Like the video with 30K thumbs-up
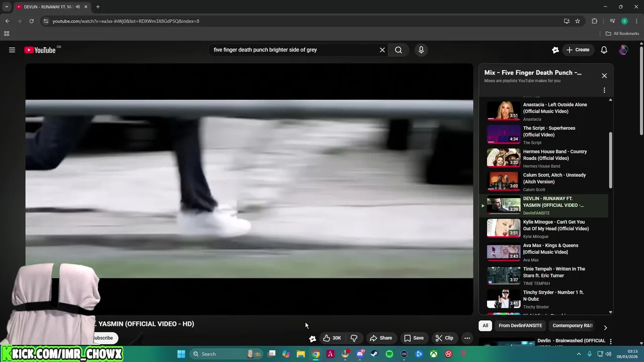 [332, 338]
